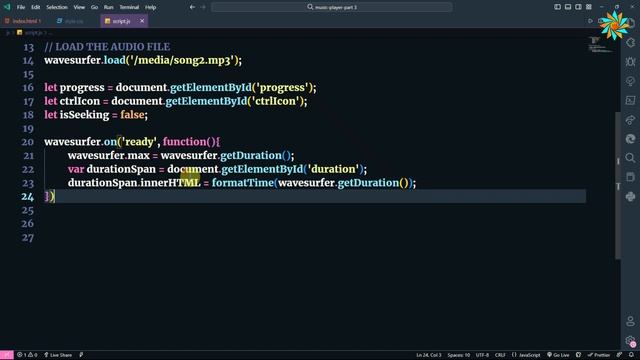This screenshot has height=360, width=640.
Task: Go back with the navigation arrow
Action: point(192,7)
